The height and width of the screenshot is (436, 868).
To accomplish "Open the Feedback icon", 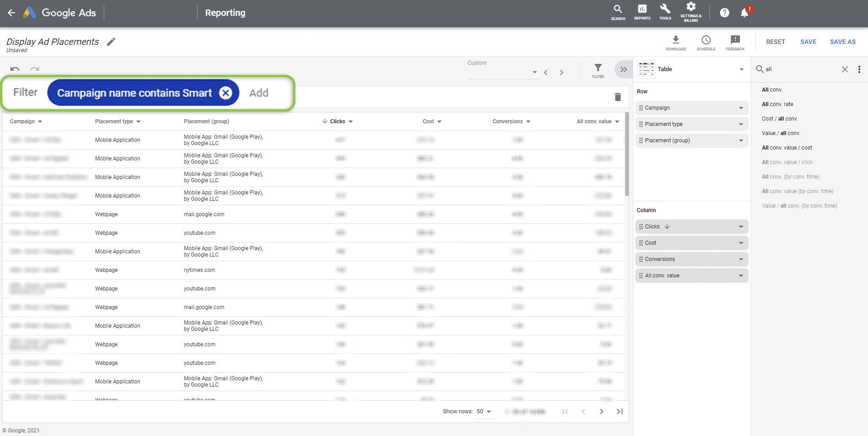I will (735, 40).
